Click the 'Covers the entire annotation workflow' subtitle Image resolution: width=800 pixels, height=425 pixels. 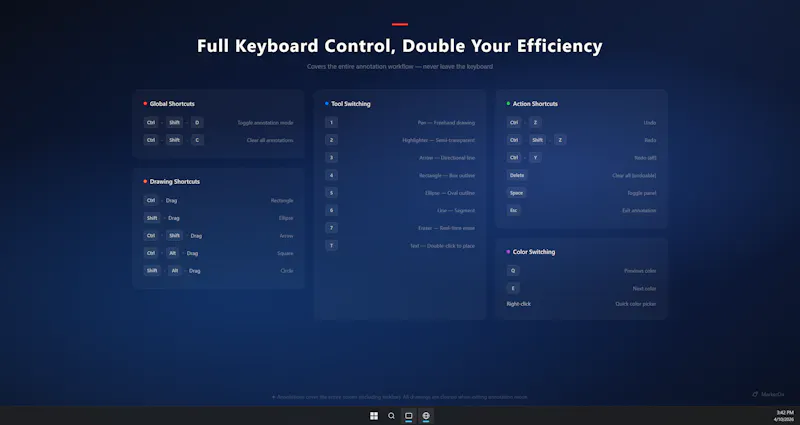[399, 66]
